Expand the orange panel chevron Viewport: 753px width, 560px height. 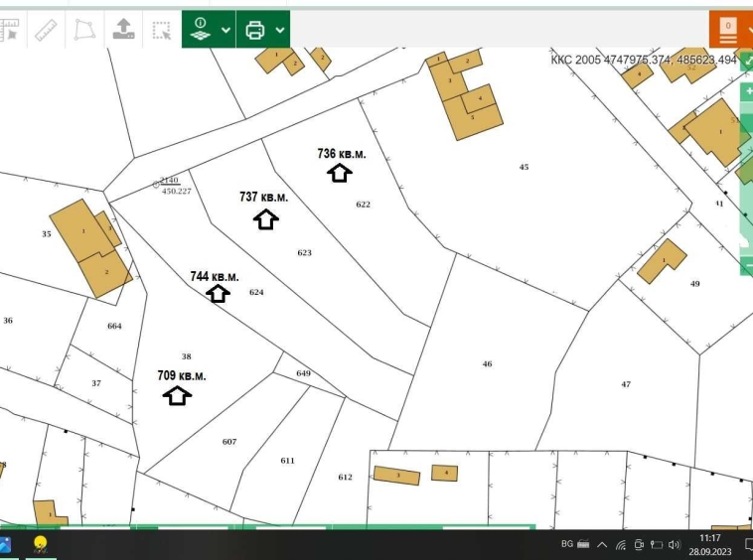[x=750, y=30]
